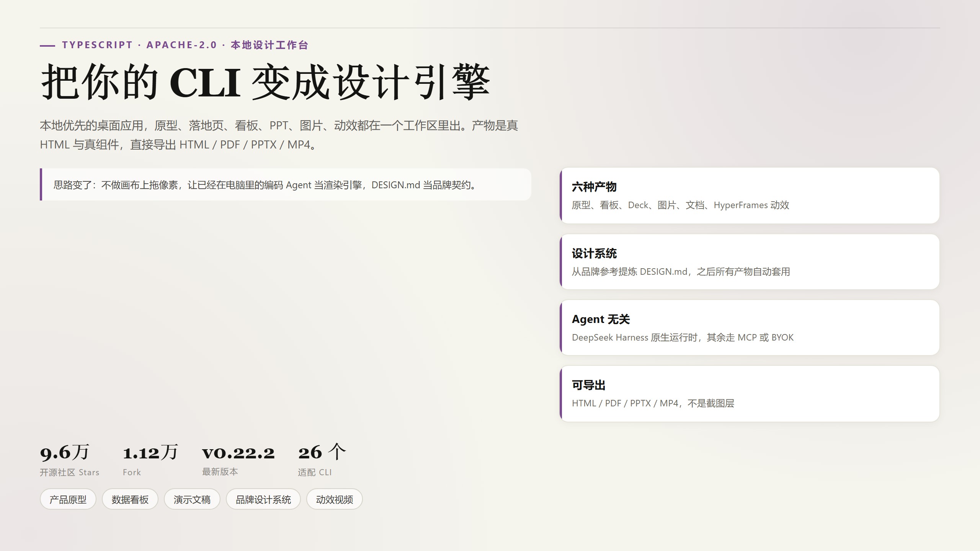Click the 最新版本 label

click(x=220, y=472)
